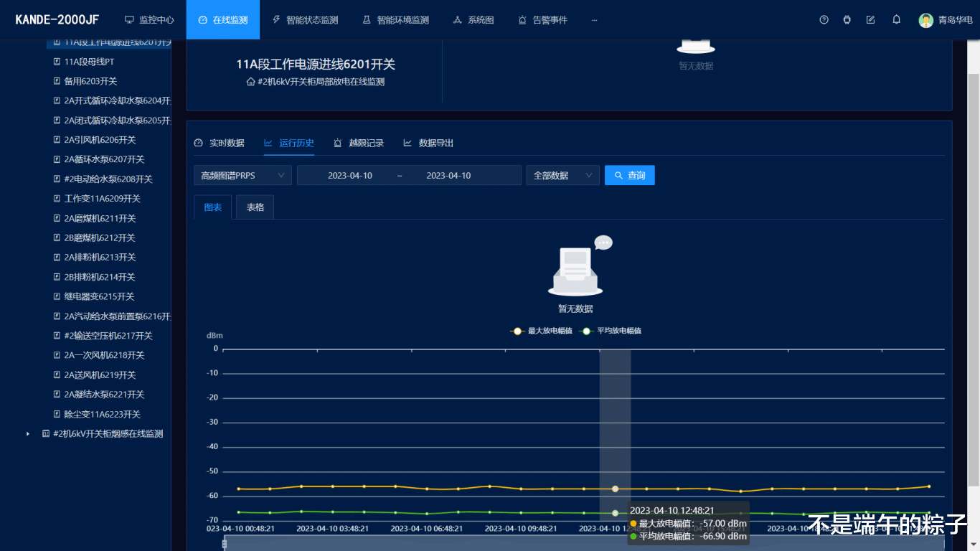Image resolution: width=980 pixels, height=551 pixels.
Task: Click the chart zoom slider left handle
Action: click(x=225, y=544)
